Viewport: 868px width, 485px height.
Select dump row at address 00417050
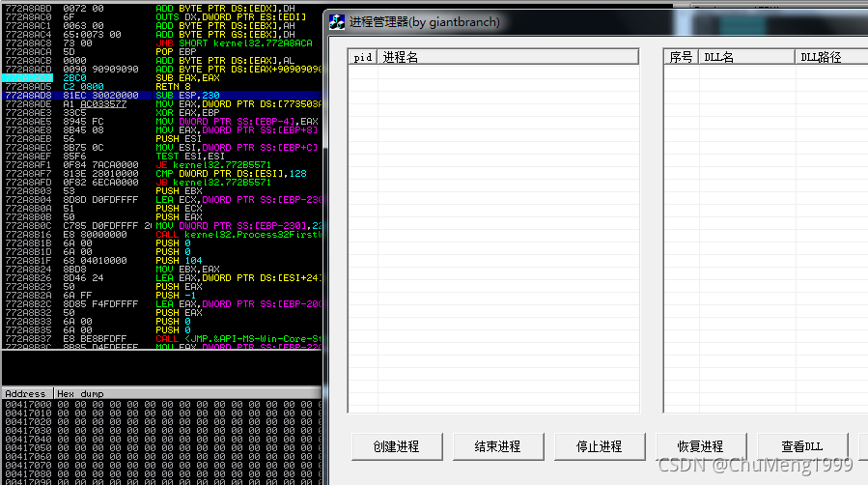[x=161, y=448]
